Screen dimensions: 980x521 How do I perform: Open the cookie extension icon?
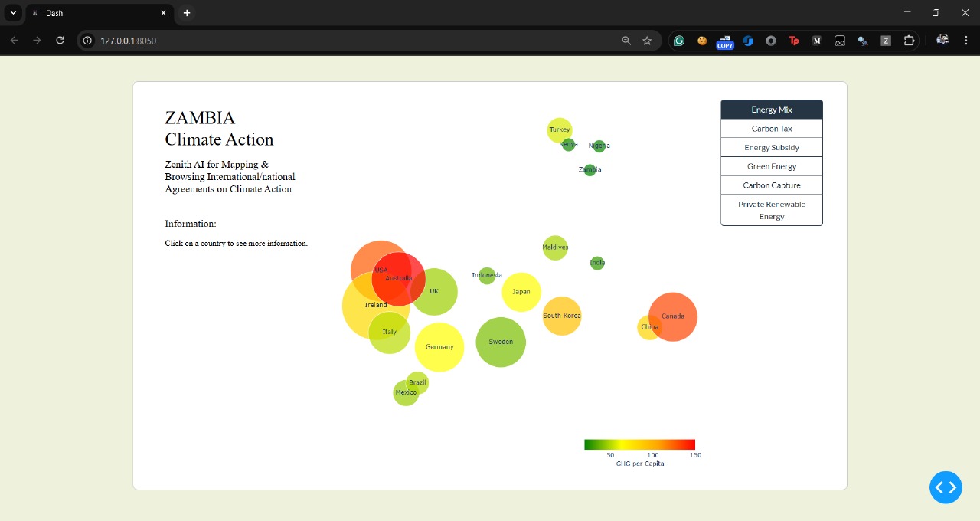(702, 41)
